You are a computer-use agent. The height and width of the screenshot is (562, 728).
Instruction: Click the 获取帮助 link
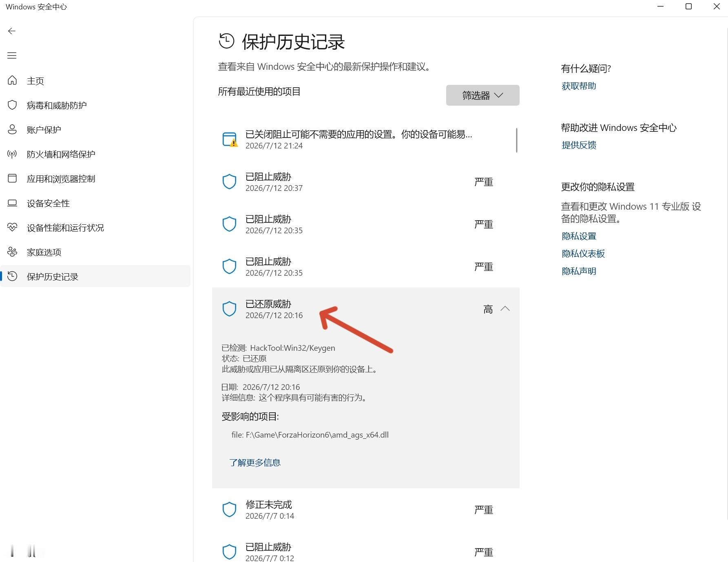579,86
